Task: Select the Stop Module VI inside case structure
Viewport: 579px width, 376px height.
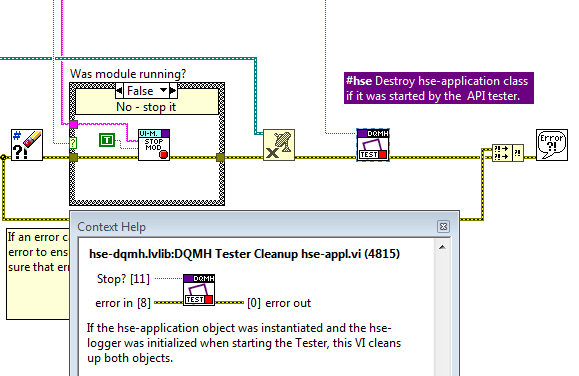Action: [154, 145]
